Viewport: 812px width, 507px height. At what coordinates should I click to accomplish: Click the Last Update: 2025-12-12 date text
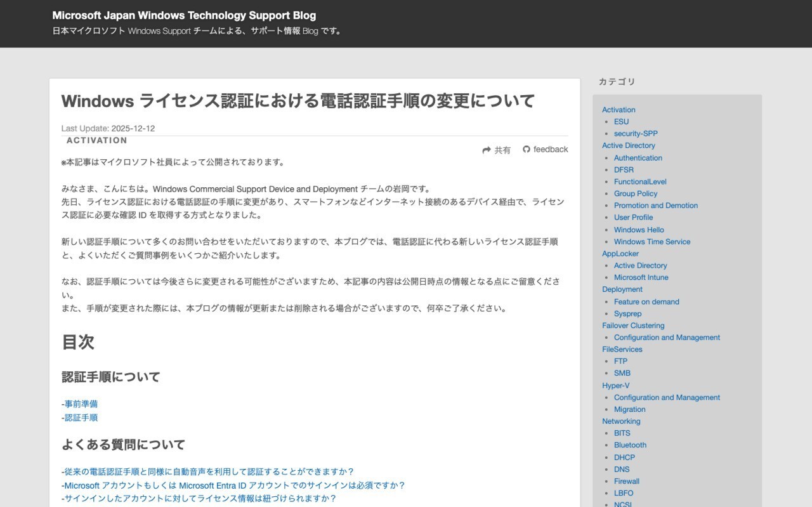point(108,128)
